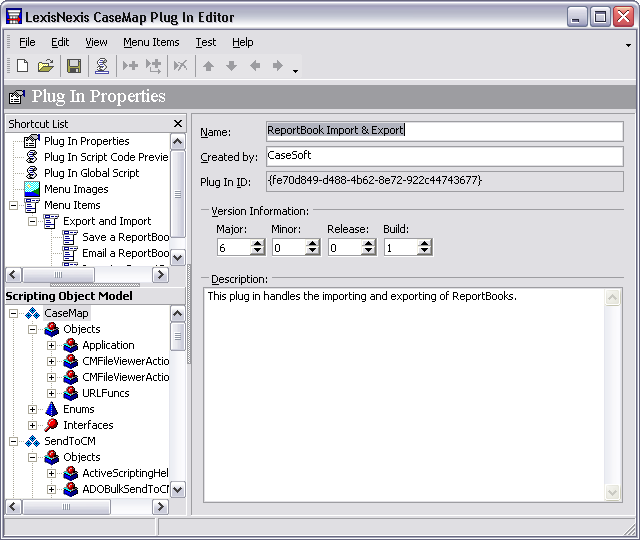Viewport: 640px width, 540px height.
Task: Click the New file toolbar icon
Action: point(22,66)
